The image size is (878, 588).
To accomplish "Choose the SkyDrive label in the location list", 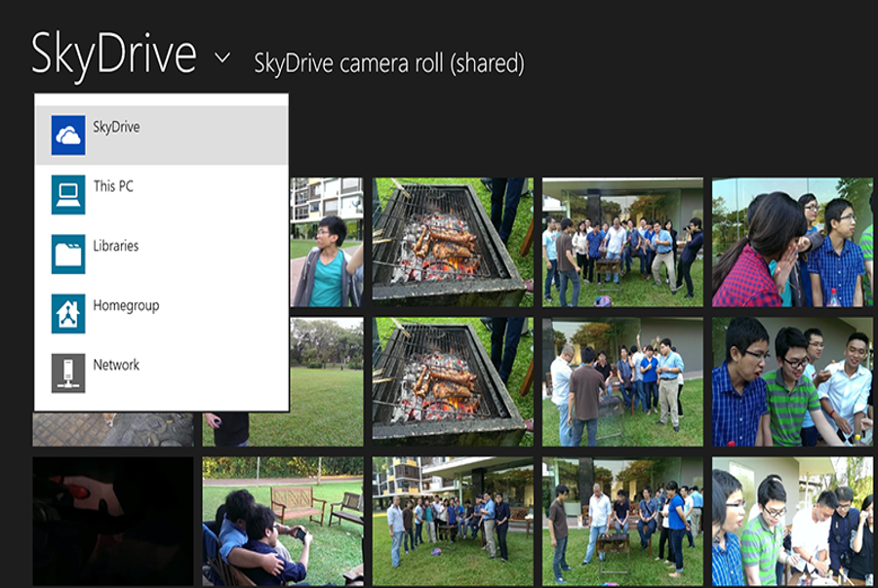I will (116, 127).
